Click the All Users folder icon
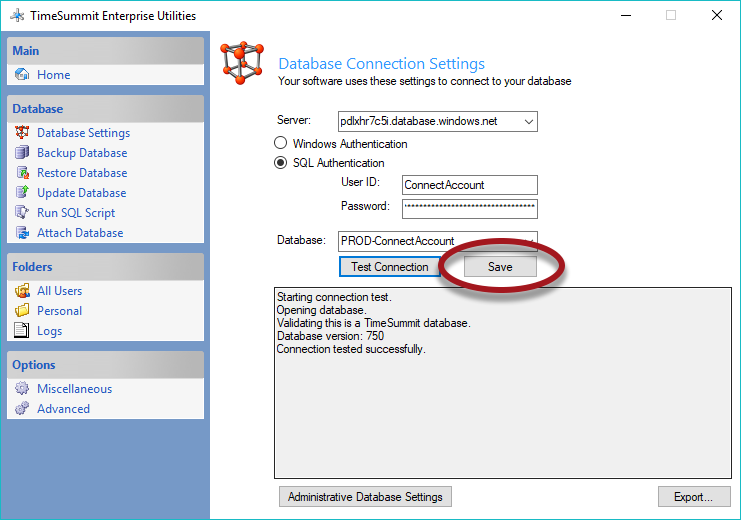This screenshot has height=520, width=741. click(x=22, y=290)
